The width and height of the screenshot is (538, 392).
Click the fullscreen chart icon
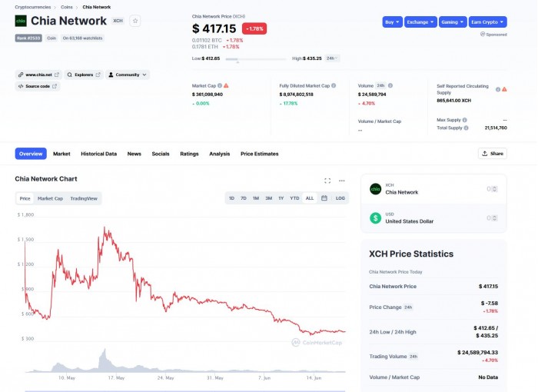pyautogui.click(x=327, y=181)
